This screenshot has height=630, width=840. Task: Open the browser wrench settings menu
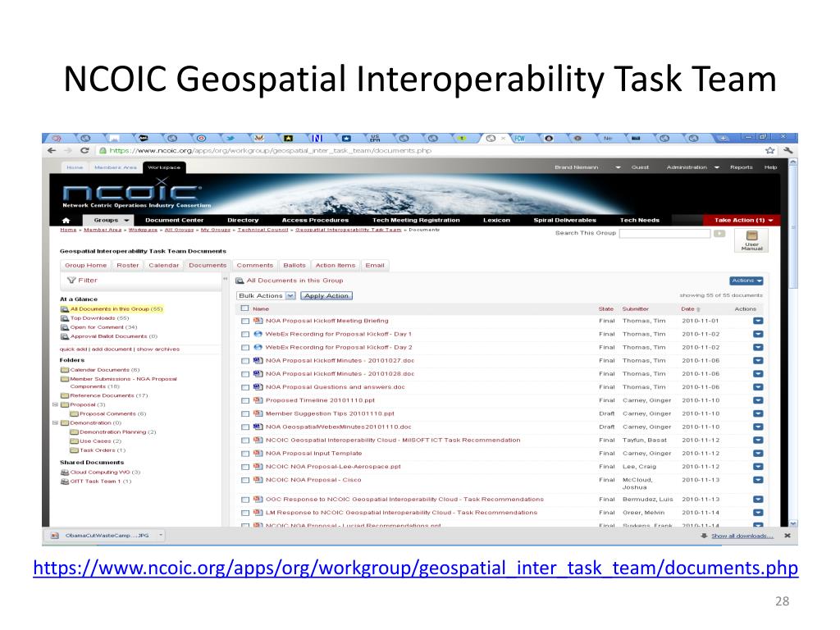(x=787, y=151)
